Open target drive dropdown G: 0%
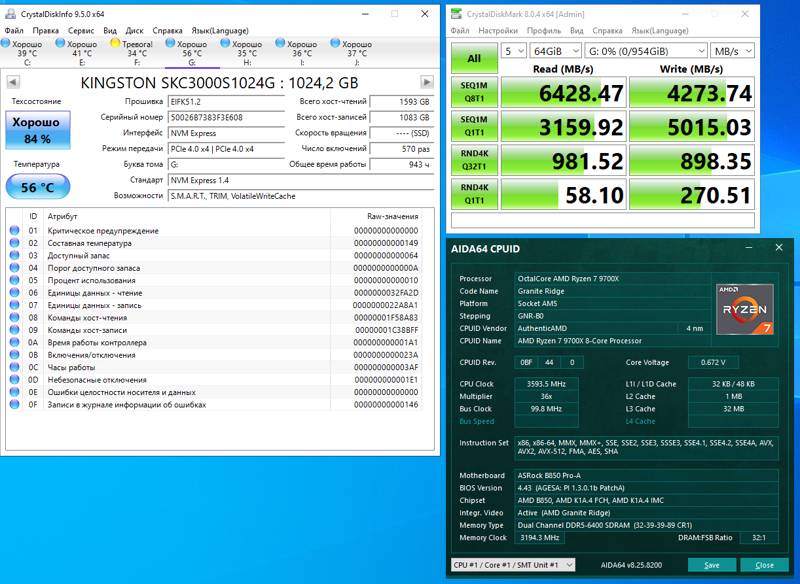Viewport: 800px width, 584px height. click(x=646, y=51)
